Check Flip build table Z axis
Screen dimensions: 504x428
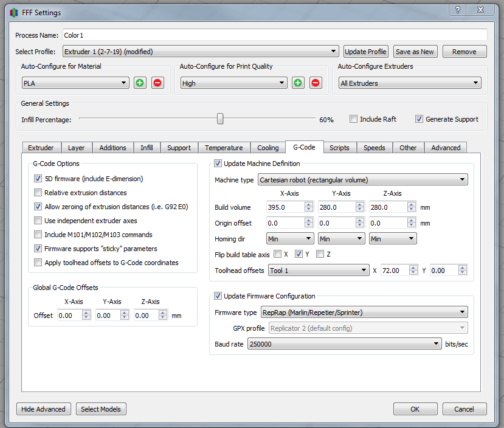coord(320,254)
